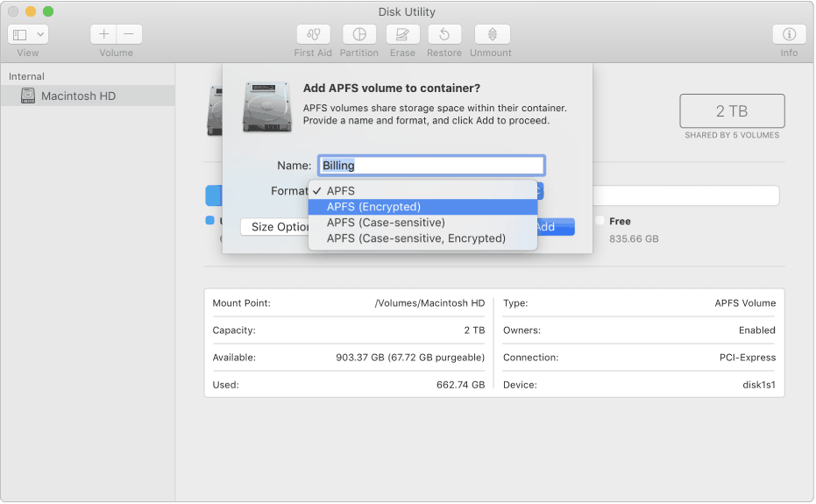
Task: Open Size Options button
Action: click(275, 227)
